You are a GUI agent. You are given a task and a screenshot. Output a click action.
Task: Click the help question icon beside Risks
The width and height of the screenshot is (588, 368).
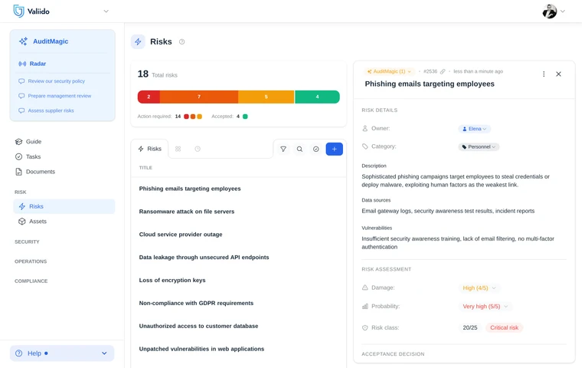[x=182, y=41]
